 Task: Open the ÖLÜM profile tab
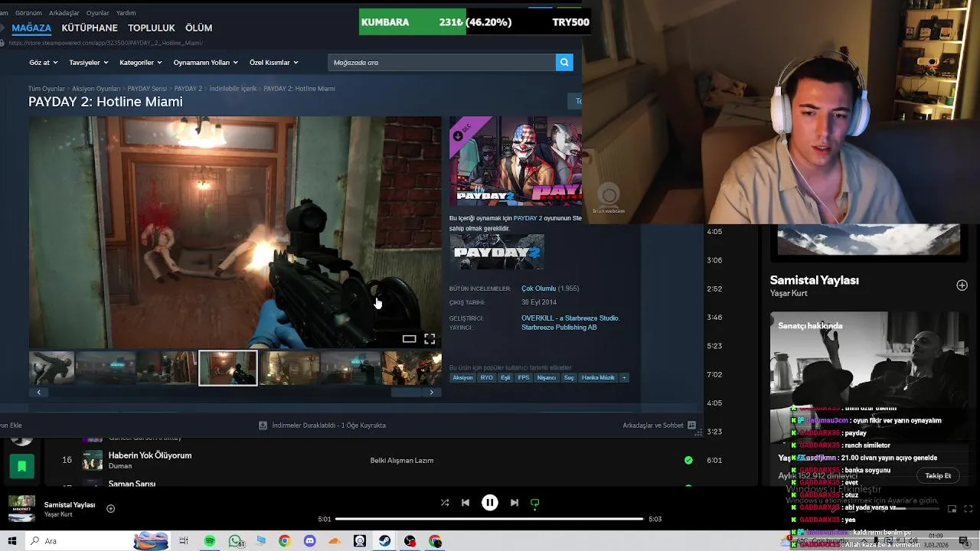tap(198, 28)
